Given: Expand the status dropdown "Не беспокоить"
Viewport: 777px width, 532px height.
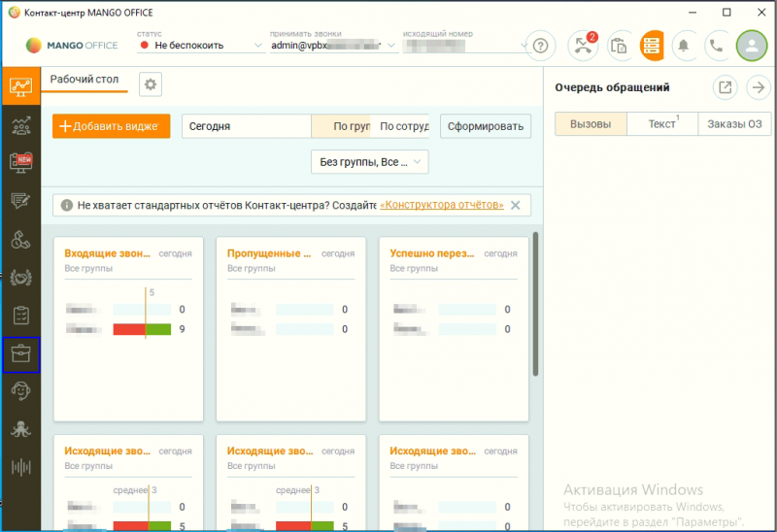Looking at the screenshot, I should pyautogui.click(x=199, y=46).
